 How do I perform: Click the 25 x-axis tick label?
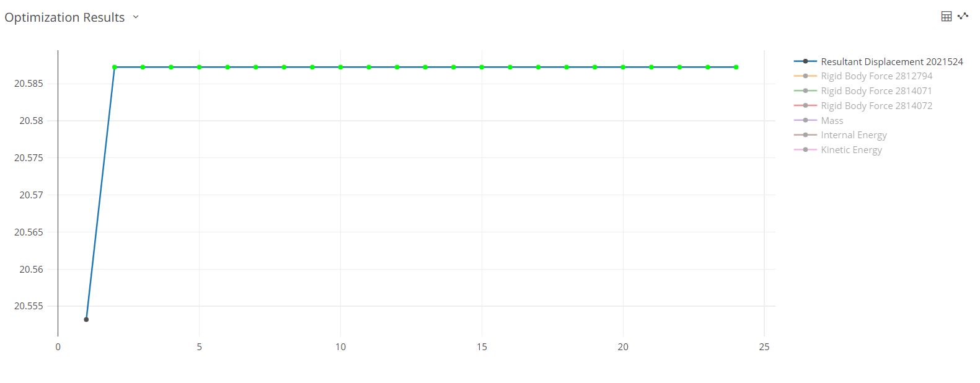(x=764, y=347)
